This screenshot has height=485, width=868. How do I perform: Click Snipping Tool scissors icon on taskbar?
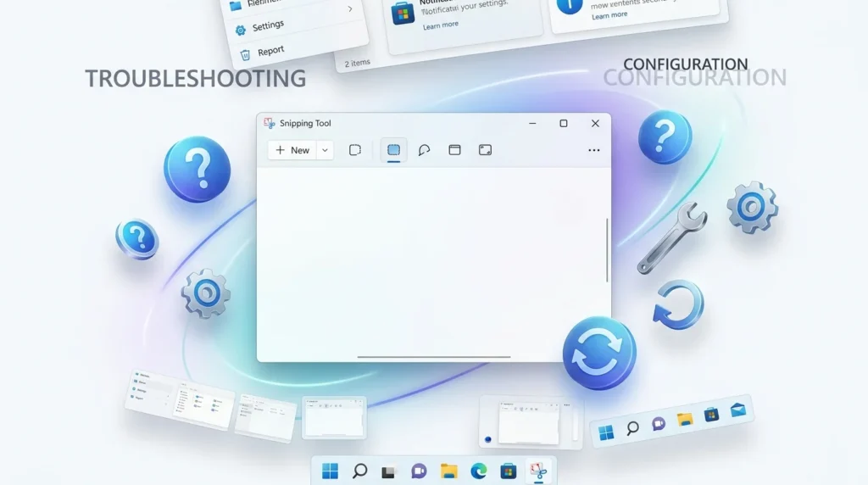[538, 471]
